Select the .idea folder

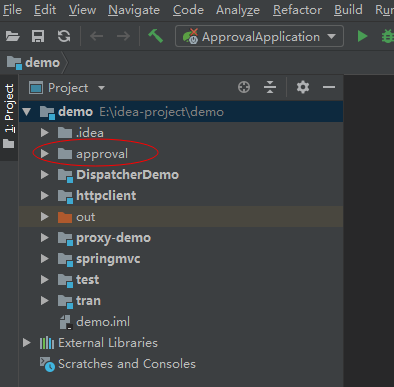pos(181,133)
